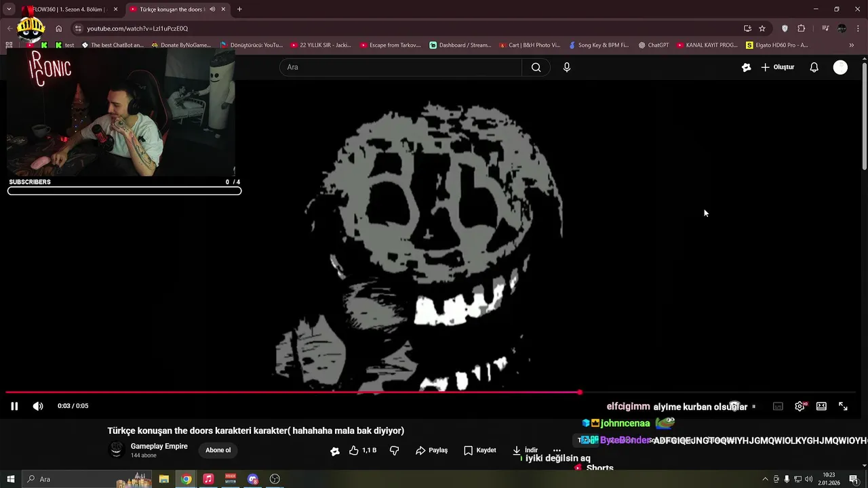Image resolution: width=868 pixels, height=488 pixels.
Task: Open the Dönüştürücü YouTube bookmark
Action: (252, 45)
